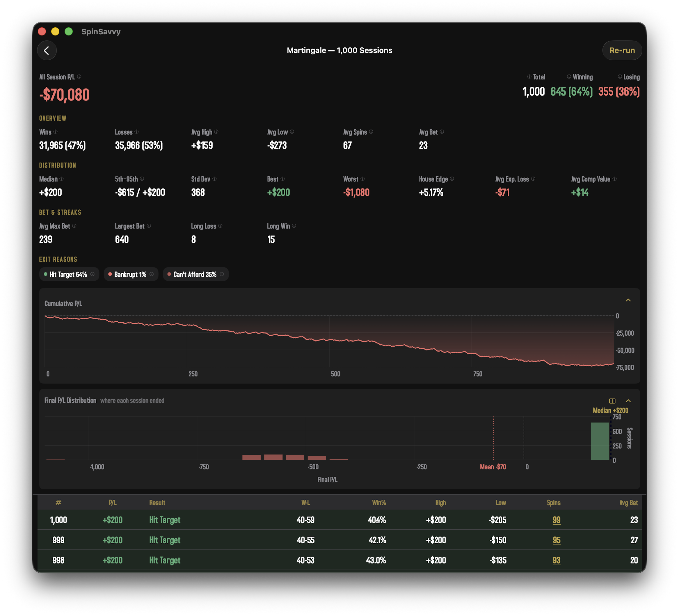Click the +5.17% House Edge value
Screen dimensions: 679x616
coord(431,192)
